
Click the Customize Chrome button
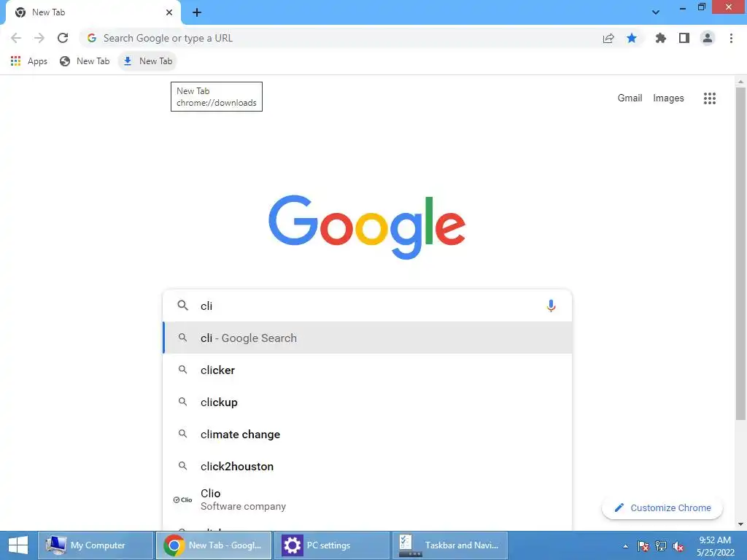click(662, 507)
